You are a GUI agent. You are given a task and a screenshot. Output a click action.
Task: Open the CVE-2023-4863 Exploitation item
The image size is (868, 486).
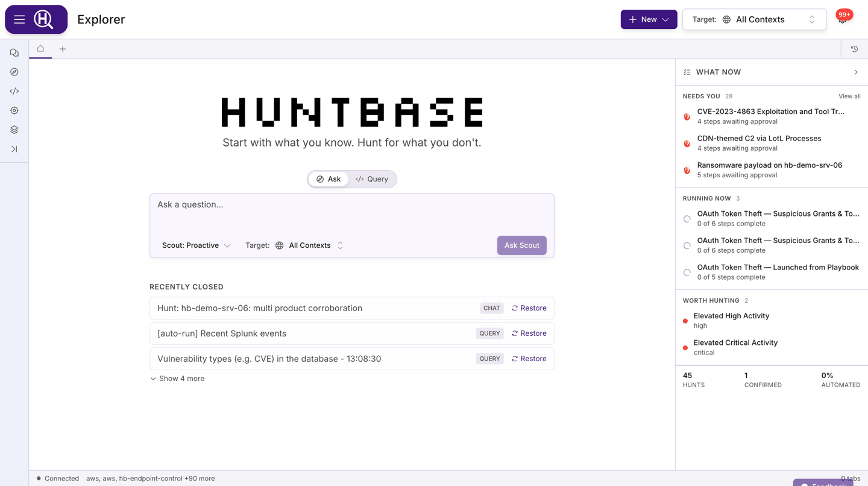point(772,116)
